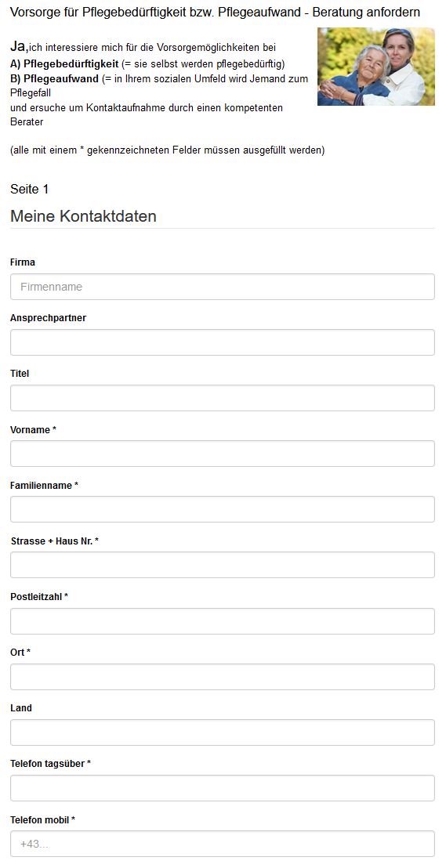Select the Postleitzahl input box
This screenshot has width=446, height=868.
click(222, 621)
